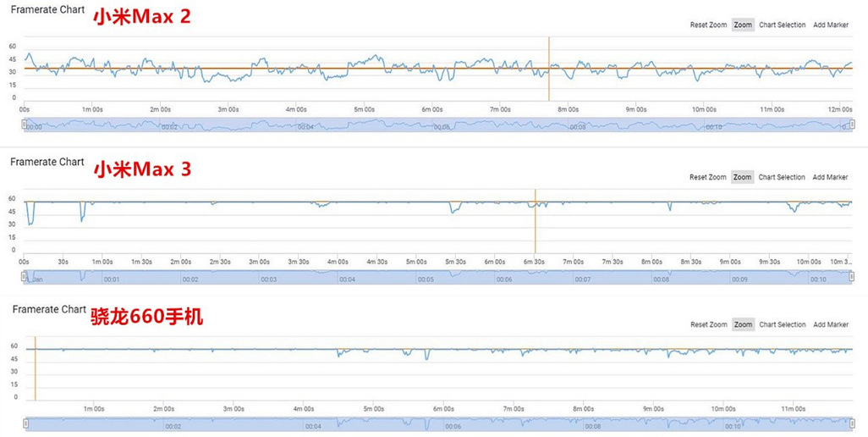Click Reset Zoom on the 骁龙660手机 chart
Image resolution: width=868 pixels, height=437 pixels.
click(708, 325)
